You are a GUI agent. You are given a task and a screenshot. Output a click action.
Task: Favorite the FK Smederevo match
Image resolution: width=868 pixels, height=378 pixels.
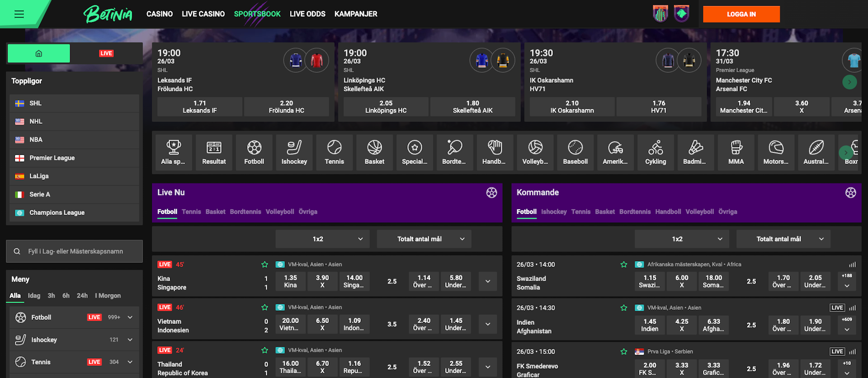tap(624, 352)
